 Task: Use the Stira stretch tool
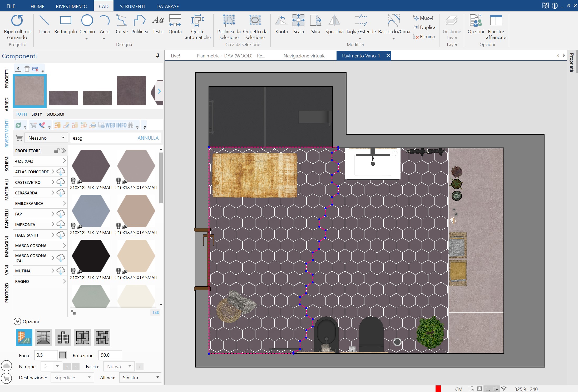click(x=315, y=24)
